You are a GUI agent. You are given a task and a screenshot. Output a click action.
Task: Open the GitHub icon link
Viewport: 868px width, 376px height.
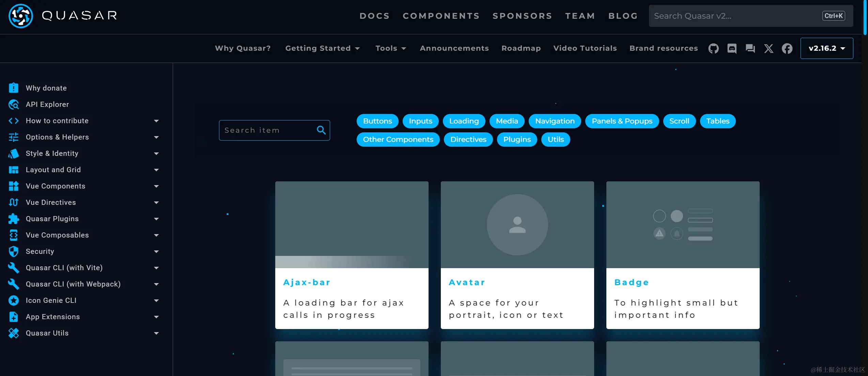[x=713, y=48]
